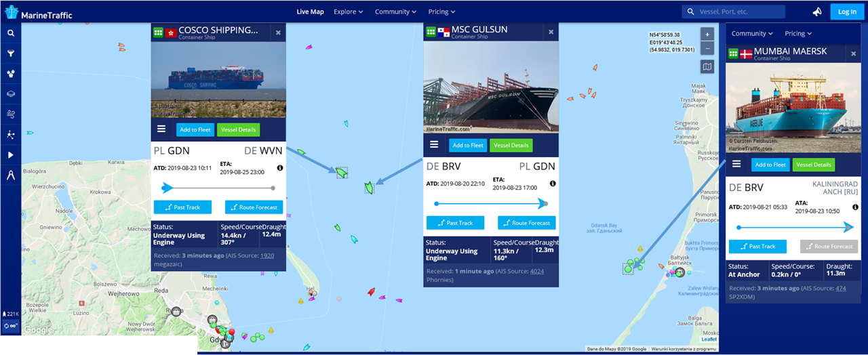Click greyed Route Forecast in MUMBAI MAERSK panel
The image size is (868, 355).
pos(829,247)
